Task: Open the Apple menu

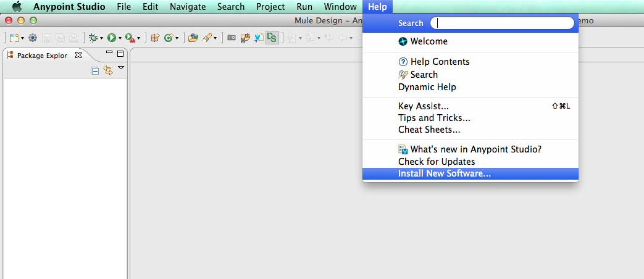Action: tap(17, 7)
